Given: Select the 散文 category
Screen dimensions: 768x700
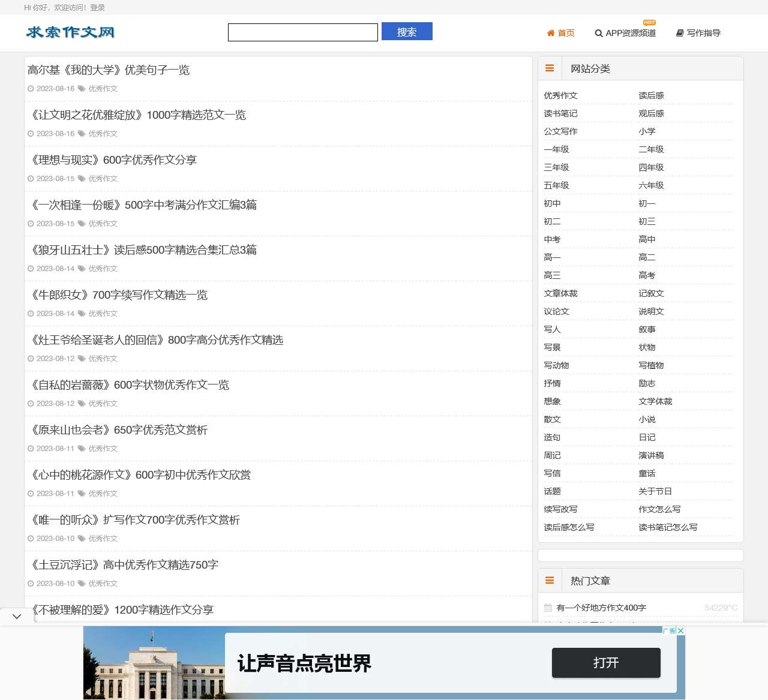Looking at the screenshot, I should pyautogui.click(x=552, y=419).
